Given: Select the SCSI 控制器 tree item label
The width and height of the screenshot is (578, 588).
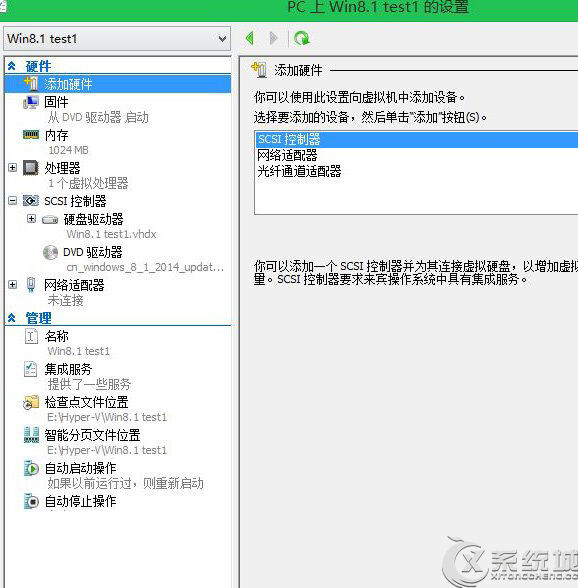Looking at the screenshot, I should pos(75,201).
